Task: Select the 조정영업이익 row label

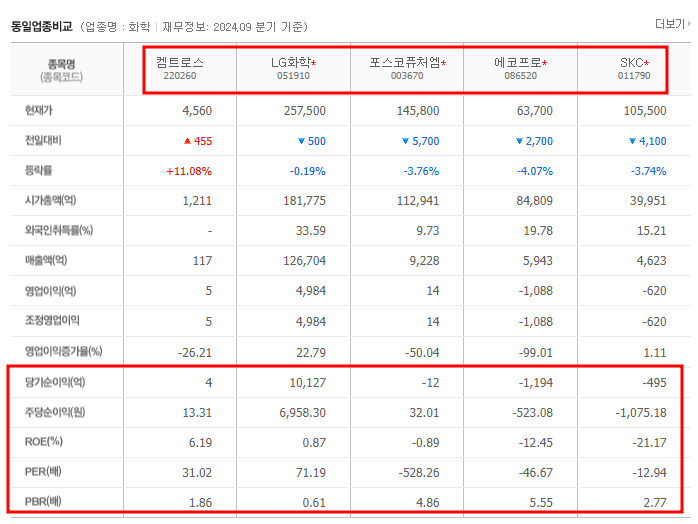Action: pyautogui.click(x=52, y=320)
